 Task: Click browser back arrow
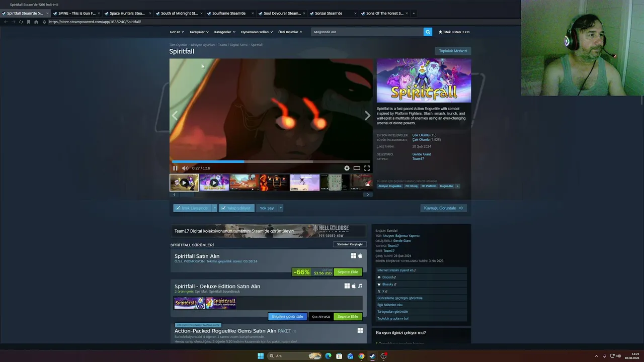tap(6, 22)
